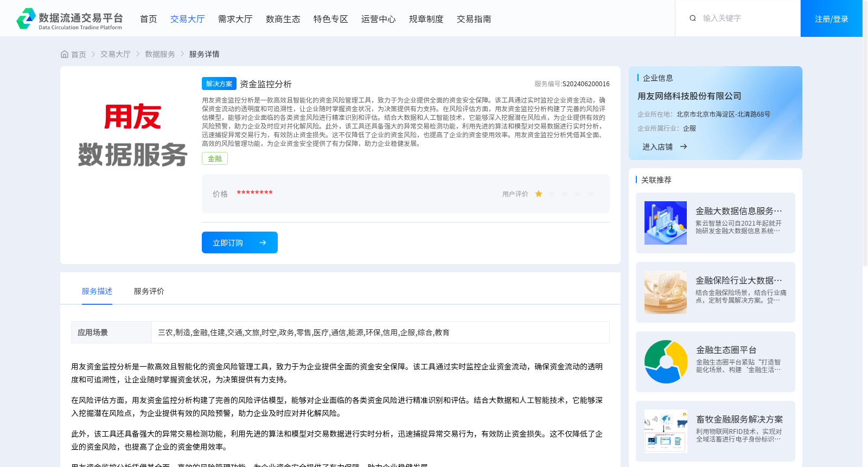This screenshot has width=868, height=467.
Task: Open 交易指南 navigation item
Action: 474,19
